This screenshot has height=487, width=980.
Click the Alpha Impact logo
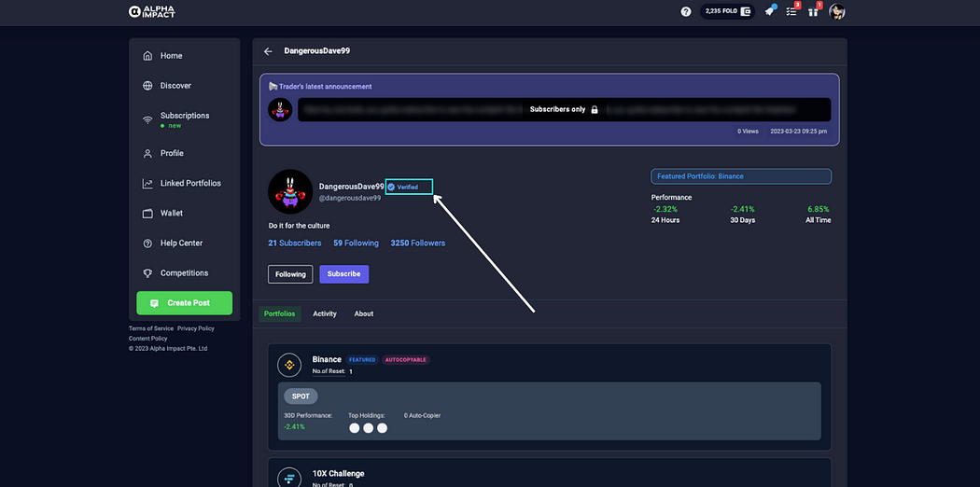152,11
